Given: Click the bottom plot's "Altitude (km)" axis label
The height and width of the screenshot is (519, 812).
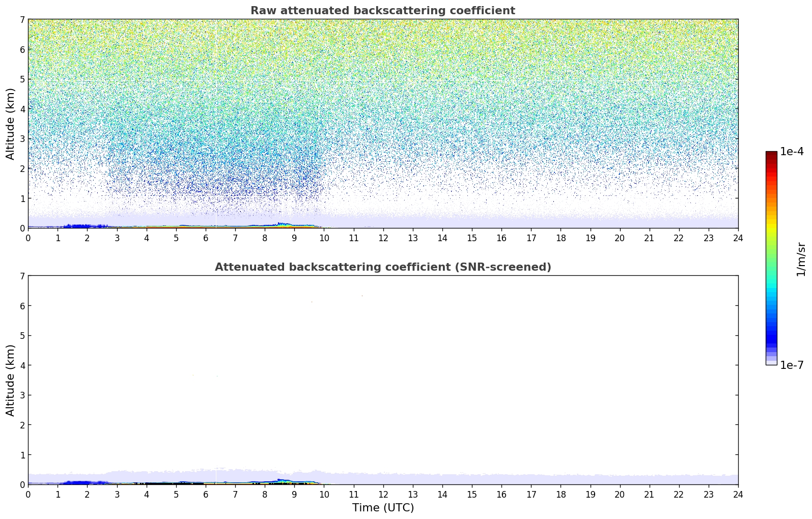Looking at the screenshot, I should [11, 380].
